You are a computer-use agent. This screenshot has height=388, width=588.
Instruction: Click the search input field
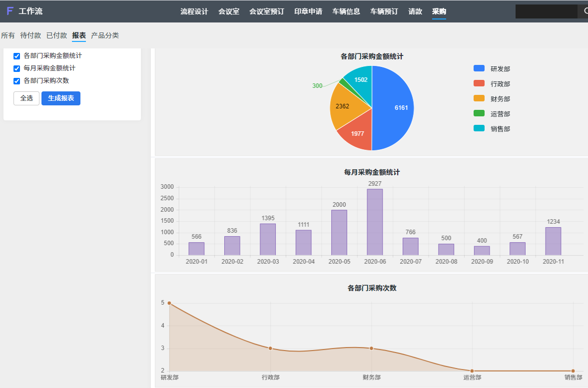point(546,11)
